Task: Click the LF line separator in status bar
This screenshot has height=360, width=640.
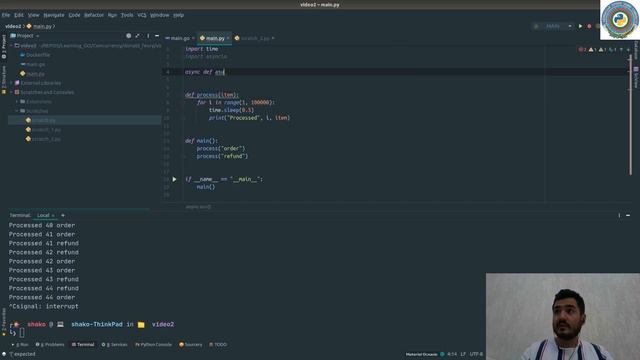Action: (x=463, y=354)
